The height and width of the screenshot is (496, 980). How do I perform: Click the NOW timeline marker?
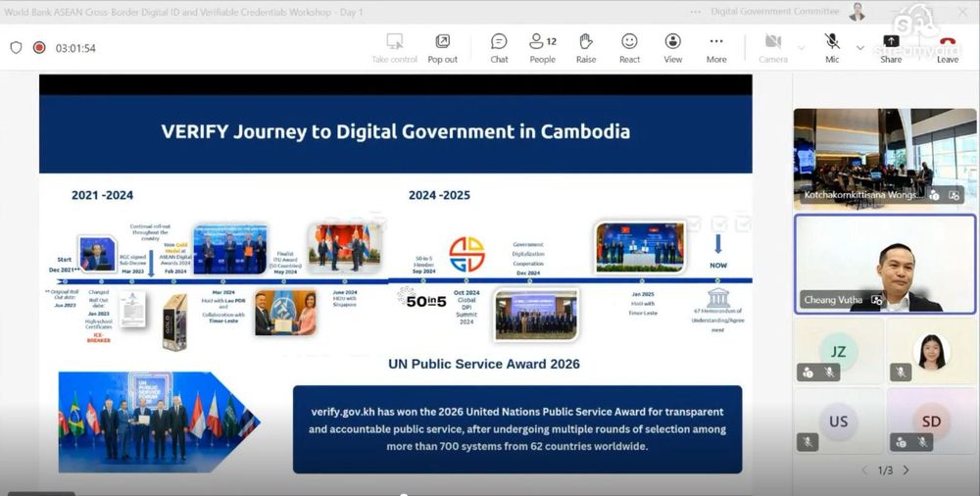click(x=718, y=266)
